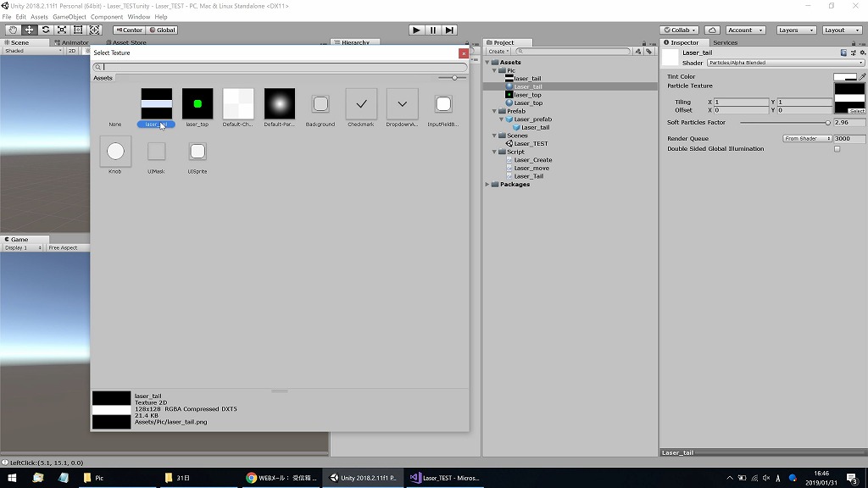This screenshot has height=488, width=868.
Task: Open the Create dropdown in Project
Action: [x=498, y=52]
